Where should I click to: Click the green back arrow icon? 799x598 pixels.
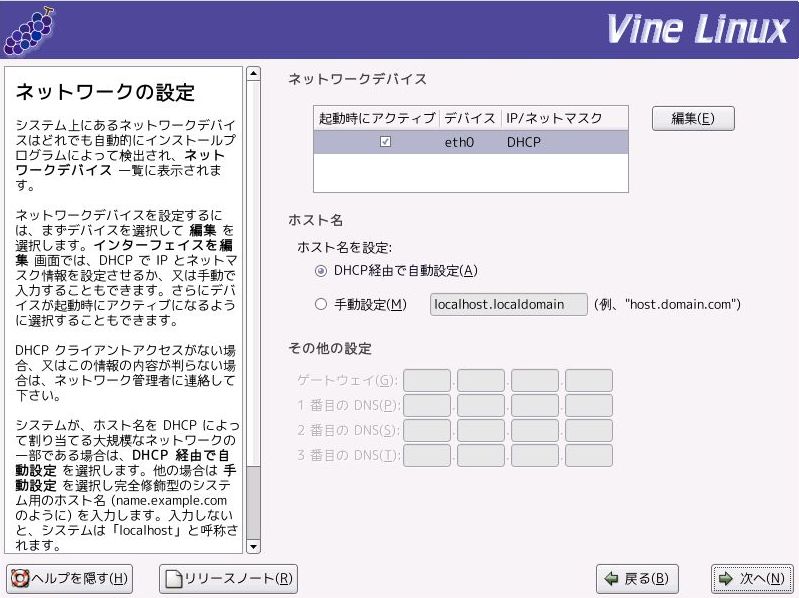[611, 578]
